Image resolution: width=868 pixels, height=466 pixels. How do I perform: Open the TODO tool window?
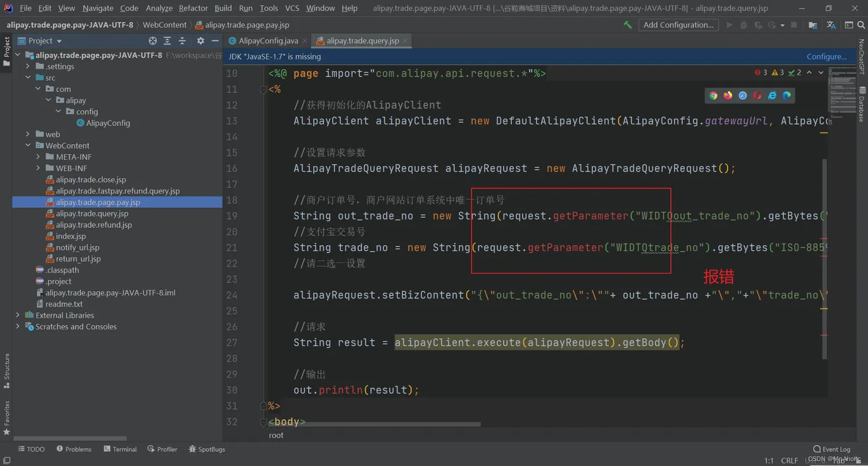pyautogui.click(x=31, y=449)
